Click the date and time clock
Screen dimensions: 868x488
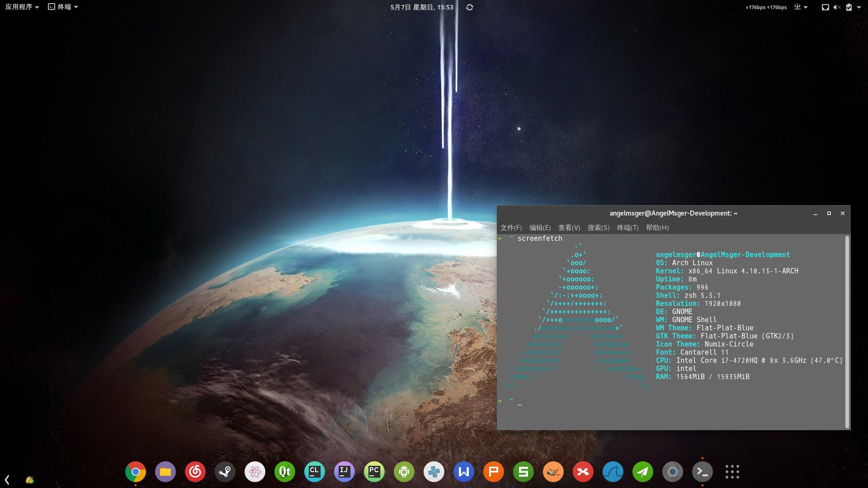click(x=421, y=7)
